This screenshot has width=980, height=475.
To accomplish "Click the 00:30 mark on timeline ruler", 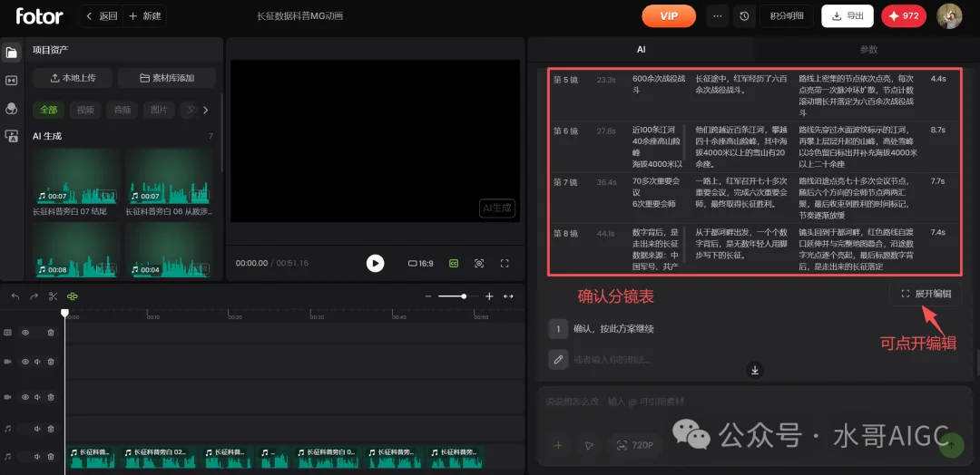I will click(x=317, y=317).
